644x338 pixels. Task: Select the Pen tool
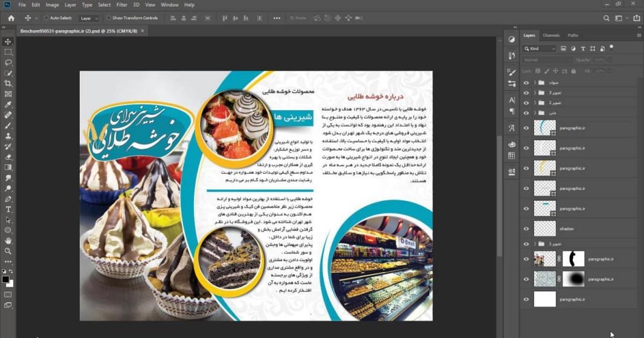click(8, 199)
